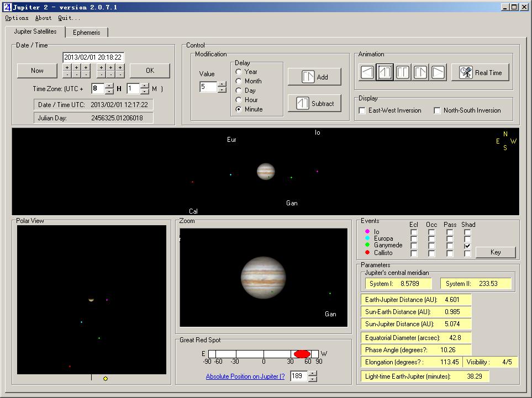Screen dimensions: 532x398
Task: Open the Absolute Position on Jupiter link
Action: tap(245, 376)
